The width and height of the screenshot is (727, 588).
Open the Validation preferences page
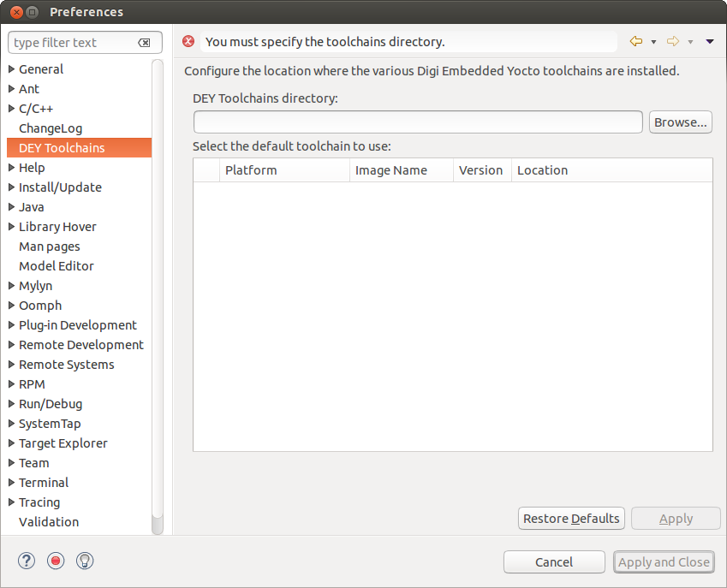tap(49, 522)
